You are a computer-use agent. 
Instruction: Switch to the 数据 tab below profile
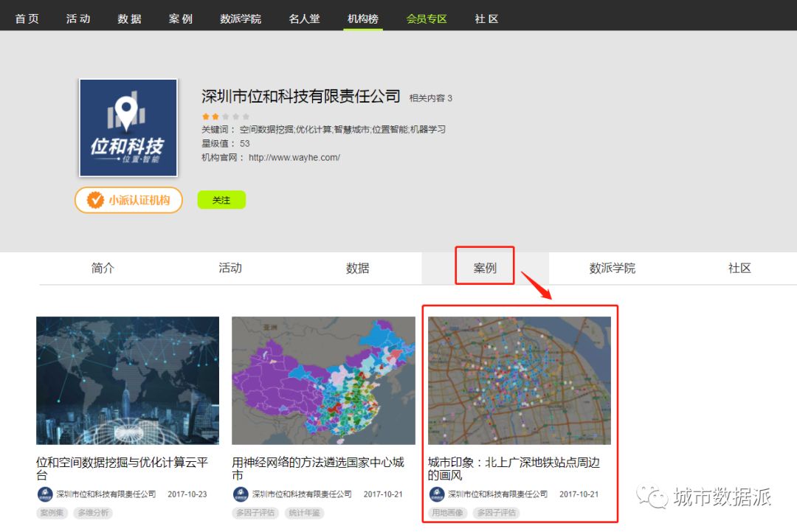tap(357, 268)
